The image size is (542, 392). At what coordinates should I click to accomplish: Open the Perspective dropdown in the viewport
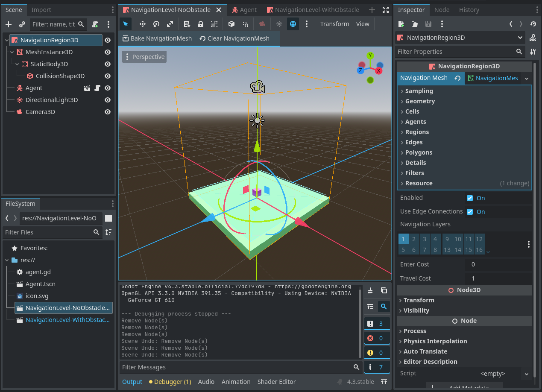pyautogui.click(x=144, y=56)
